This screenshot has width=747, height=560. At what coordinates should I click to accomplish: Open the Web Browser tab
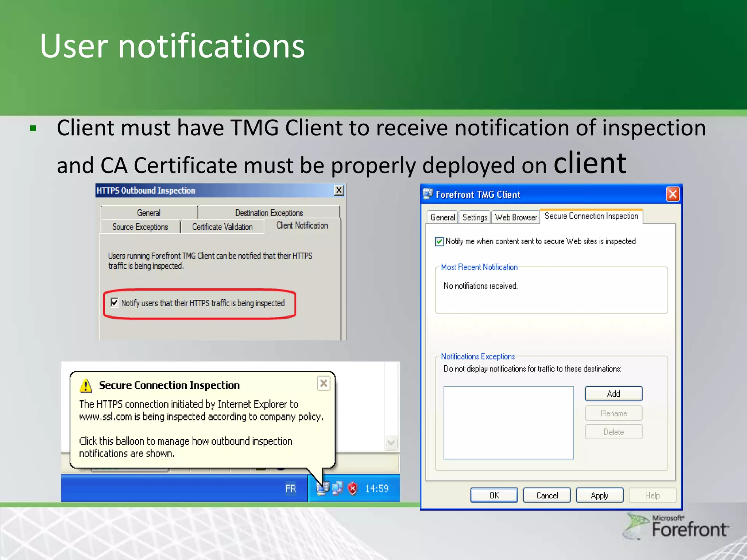(515, 217)
